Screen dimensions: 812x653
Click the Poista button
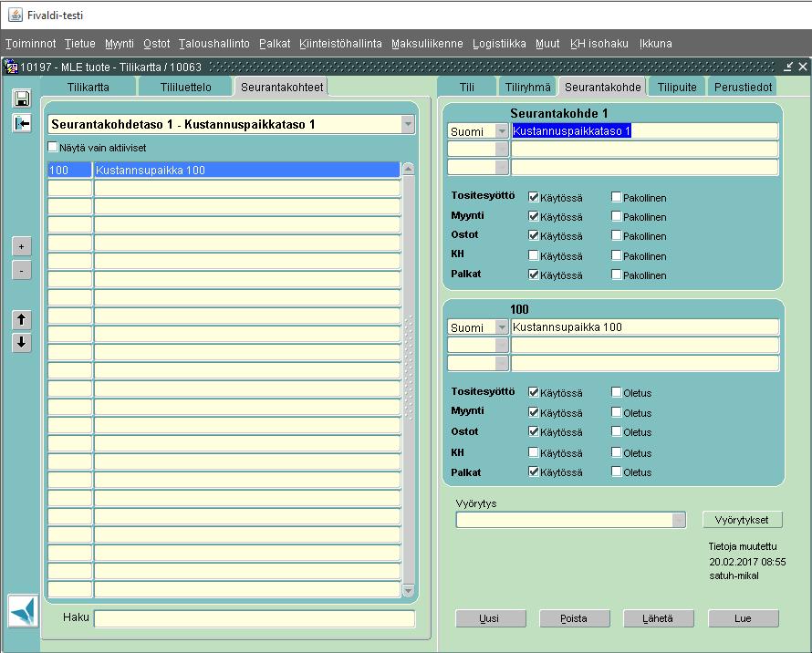575,618
